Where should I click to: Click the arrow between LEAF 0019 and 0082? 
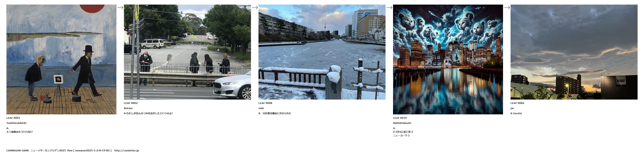tap(507, 8)
